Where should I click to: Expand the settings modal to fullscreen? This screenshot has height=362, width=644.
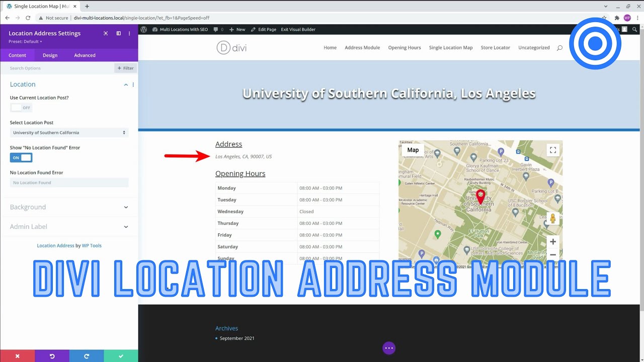[x=106, y=33]
